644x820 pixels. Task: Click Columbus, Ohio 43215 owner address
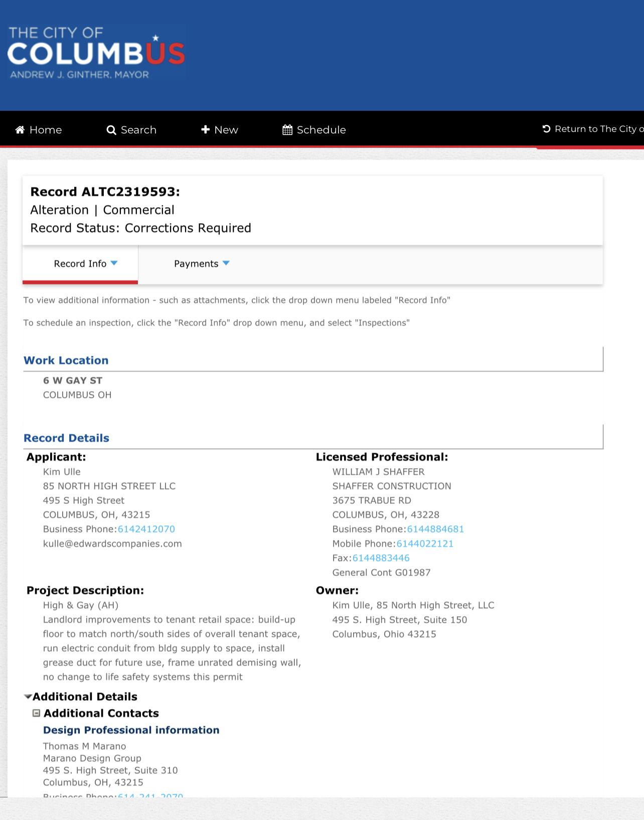point(384,634)
